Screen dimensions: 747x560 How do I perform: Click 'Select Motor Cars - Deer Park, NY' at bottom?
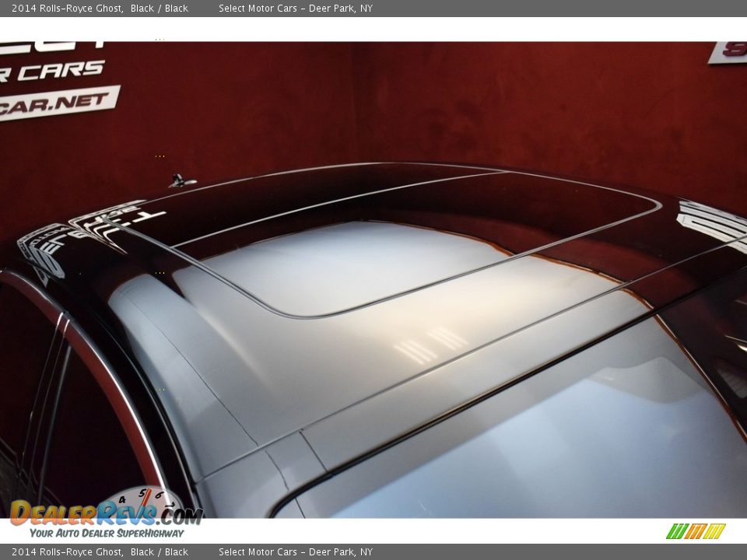(295, 552)
